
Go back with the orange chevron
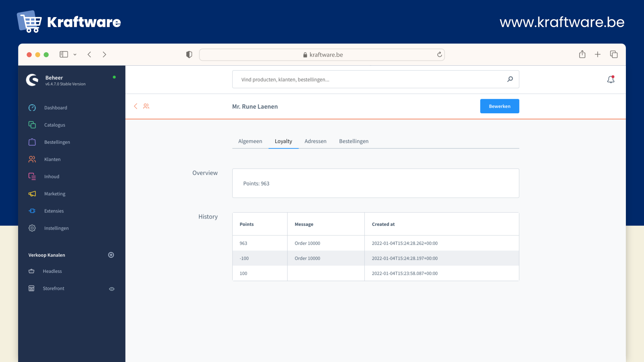click(136, 106)
